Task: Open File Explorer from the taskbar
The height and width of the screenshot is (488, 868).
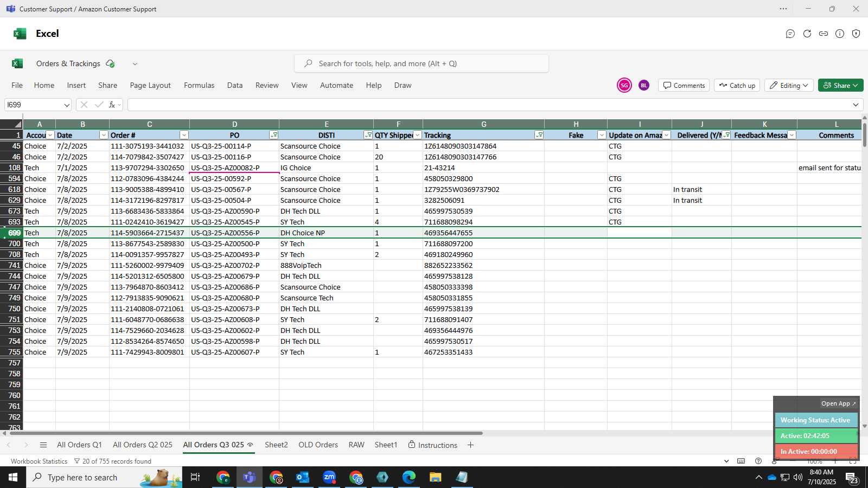Action: (x=435, y=477)
